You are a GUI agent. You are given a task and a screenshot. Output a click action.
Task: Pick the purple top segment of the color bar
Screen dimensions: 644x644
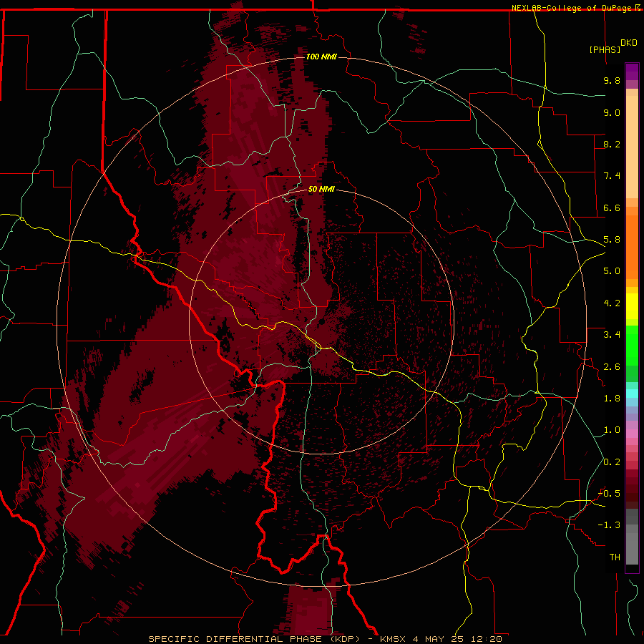[x=632, y=72]
